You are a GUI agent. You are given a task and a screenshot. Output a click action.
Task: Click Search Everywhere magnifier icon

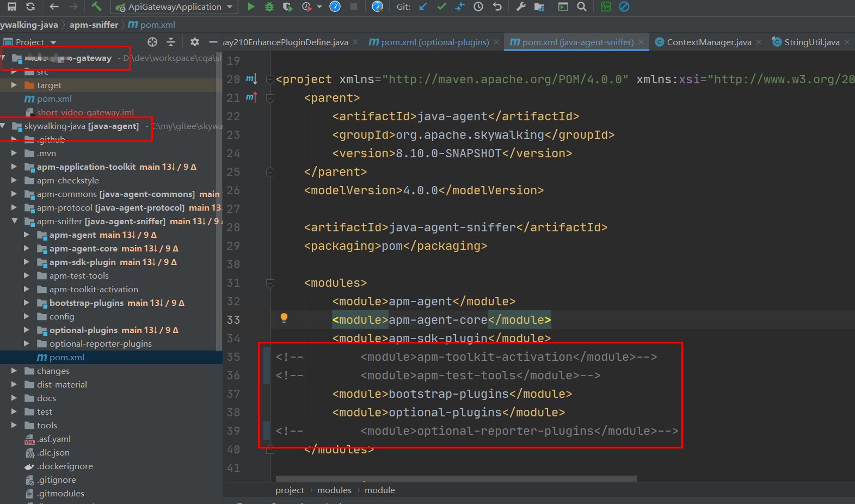tap(582, 7)
